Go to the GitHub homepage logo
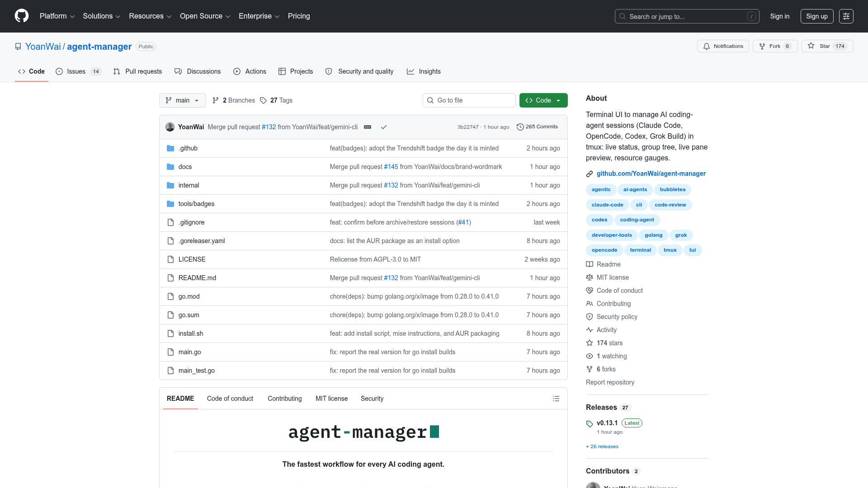Image resolution: width=868 pixels, height=488 pixels. [x=22, y=16]
